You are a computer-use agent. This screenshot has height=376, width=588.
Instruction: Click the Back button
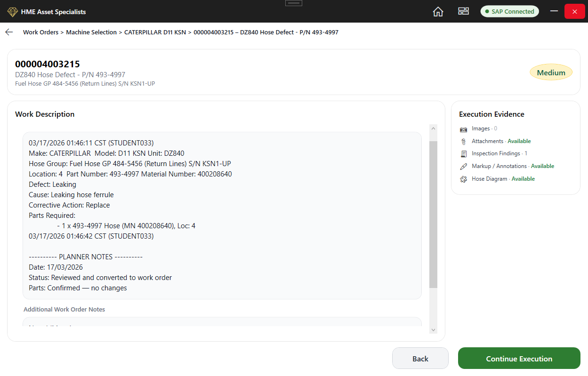coord(420,358)
